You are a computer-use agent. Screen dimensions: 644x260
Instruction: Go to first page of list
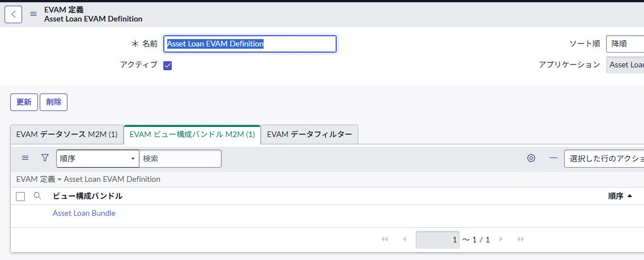click(x=385, y=240)
